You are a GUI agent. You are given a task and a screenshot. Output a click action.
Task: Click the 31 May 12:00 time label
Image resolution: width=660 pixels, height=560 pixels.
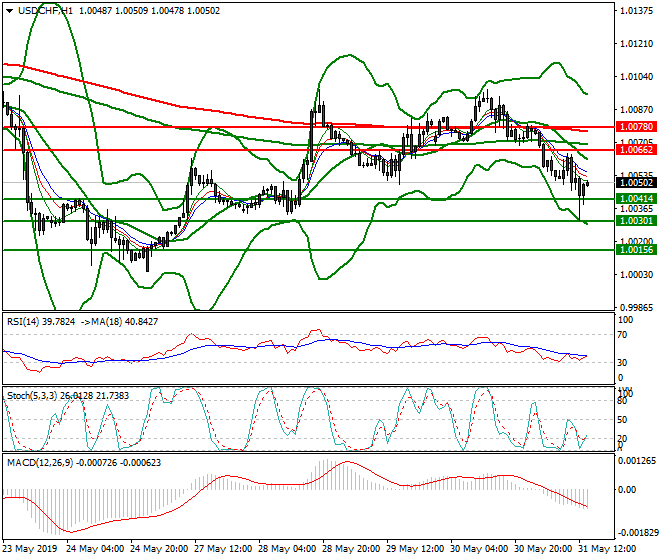607,549
